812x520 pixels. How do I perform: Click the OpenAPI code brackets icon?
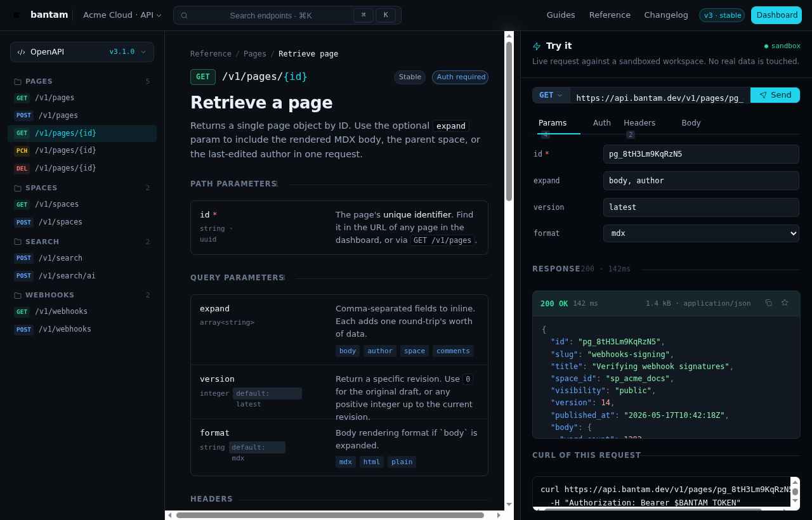tap(22, 52)
